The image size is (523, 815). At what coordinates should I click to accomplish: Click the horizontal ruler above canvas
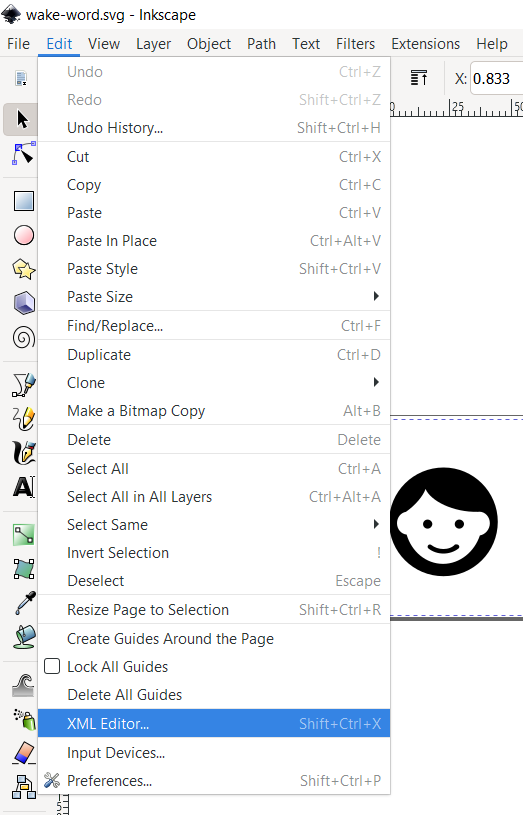[456, 108]
